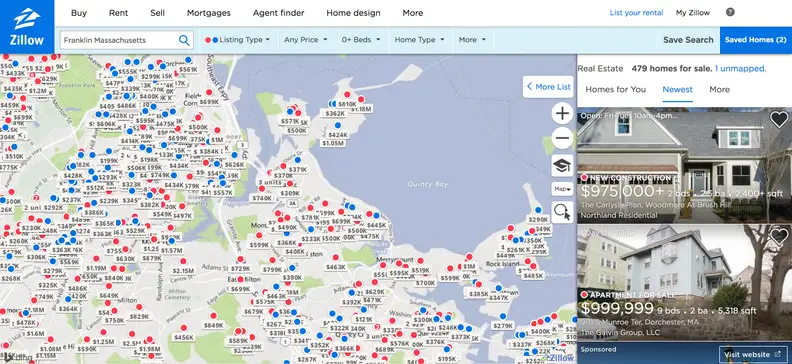Click the $1.6M map price marker

35,334
